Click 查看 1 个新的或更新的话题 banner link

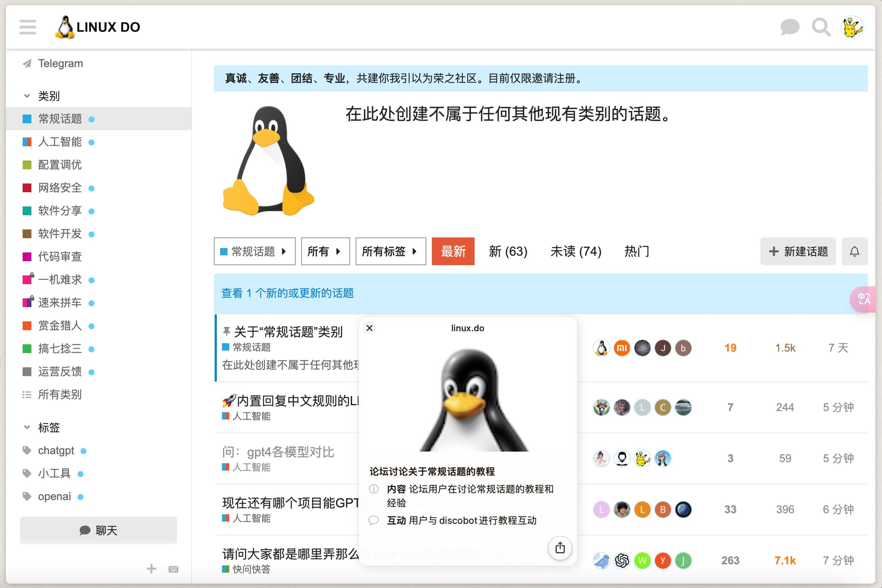[288, 293]
